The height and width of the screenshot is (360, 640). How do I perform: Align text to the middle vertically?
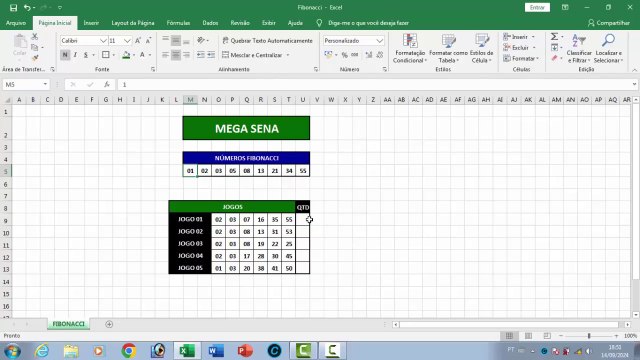coord(176,40)
